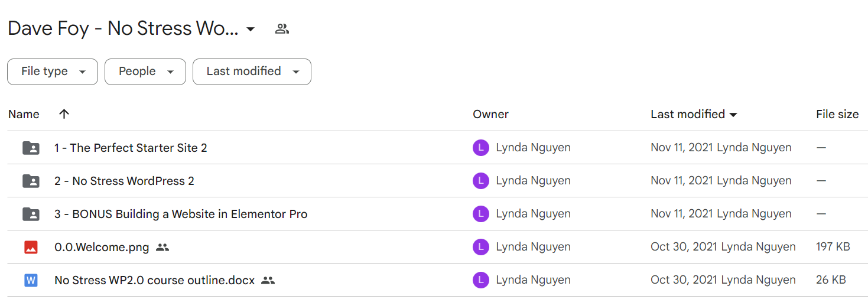The height and width of the screenshot is (299, 868).
Task: Open the File type filter dropdown
Action: pos(53,71)
